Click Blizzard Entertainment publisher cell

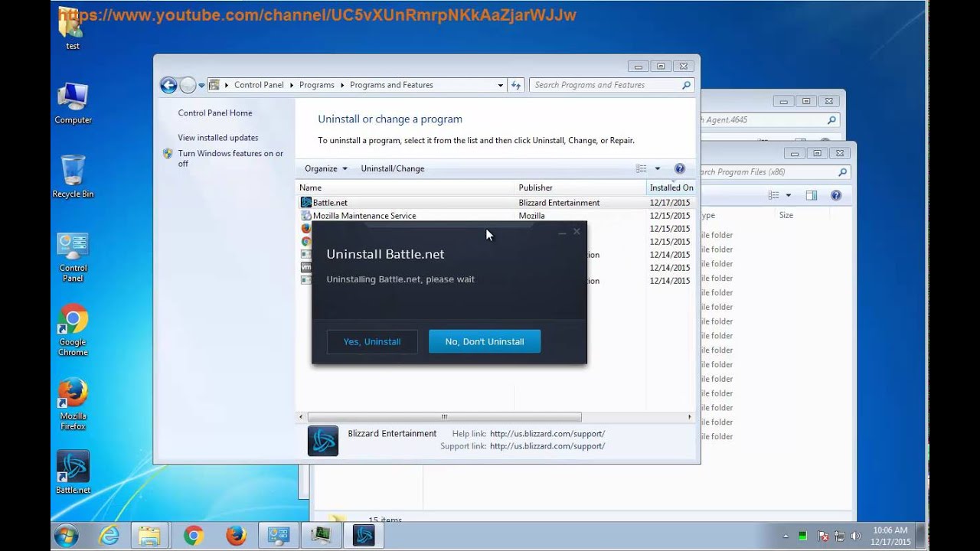(x=559, y=203)
